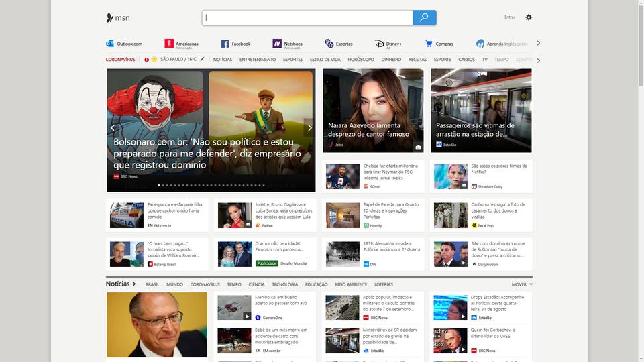Open the LOTERIAS news subcategory
644x362 pixels.
click(x=384, y=284)
